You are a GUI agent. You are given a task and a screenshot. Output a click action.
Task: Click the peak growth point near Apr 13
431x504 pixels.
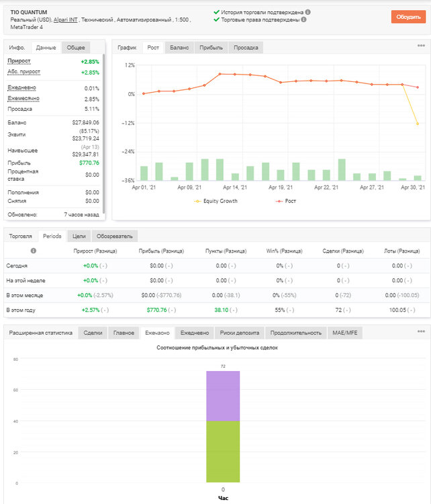point(220,74)
